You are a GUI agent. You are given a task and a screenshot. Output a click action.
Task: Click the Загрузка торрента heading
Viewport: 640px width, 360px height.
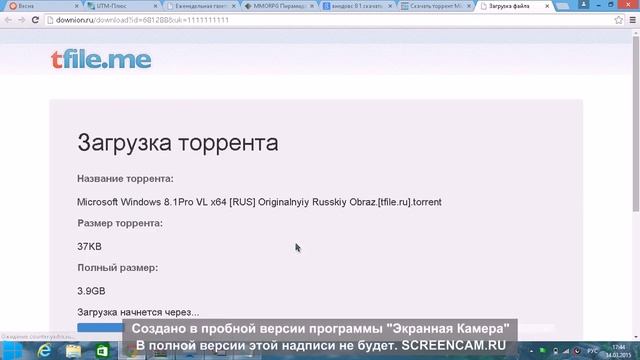pos(178,142)
